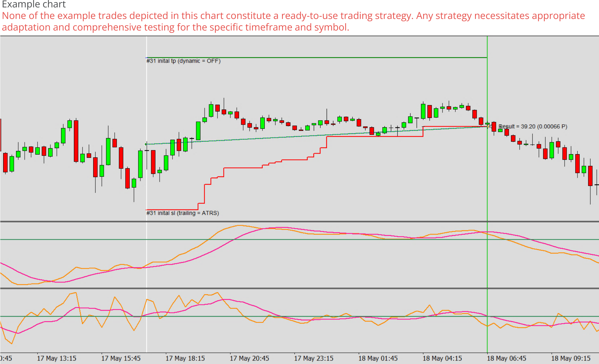Viewport: 599px width, 364px height.
Task: Click the '18 May 09:15' time axis label
Action: [x=571, y=358]
